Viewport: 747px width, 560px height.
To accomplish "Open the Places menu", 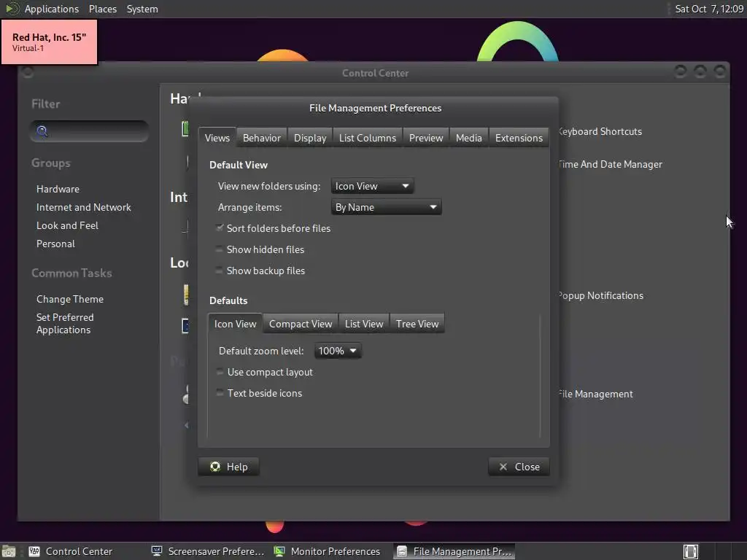I will click(x=103, y=9).
